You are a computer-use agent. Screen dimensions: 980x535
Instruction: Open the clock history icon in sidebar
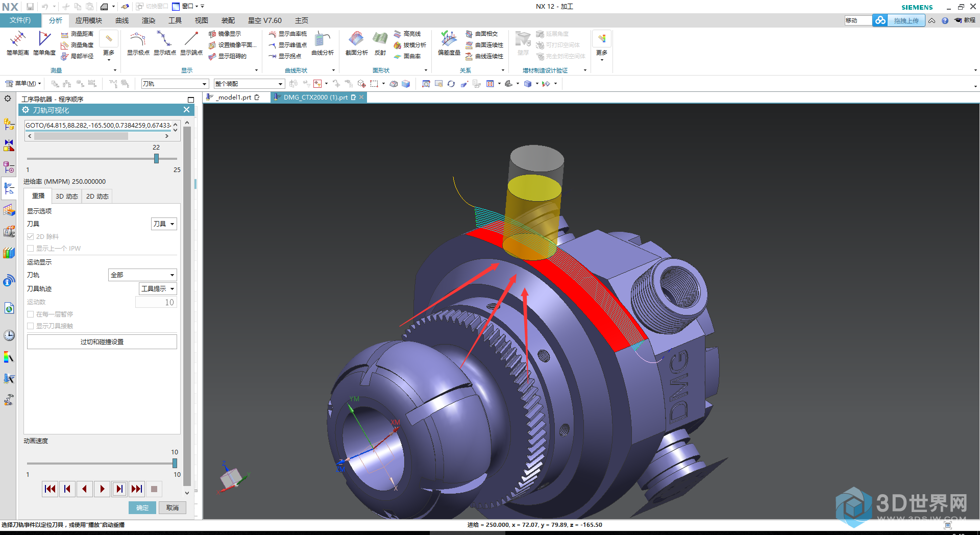click(x=9, y=335)
